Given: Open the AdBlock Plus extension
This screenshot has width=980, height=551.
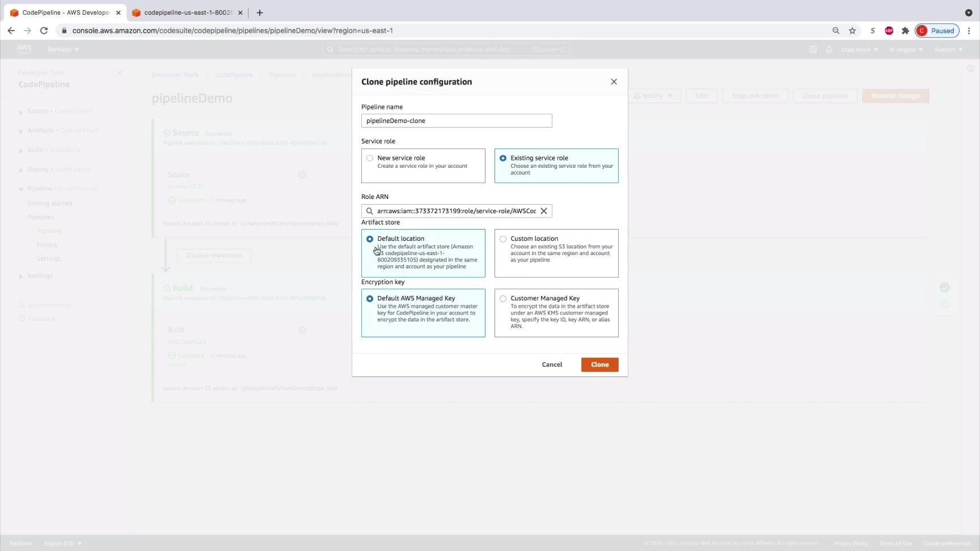Looking at the screenshot, I should (x=889, y=31).
